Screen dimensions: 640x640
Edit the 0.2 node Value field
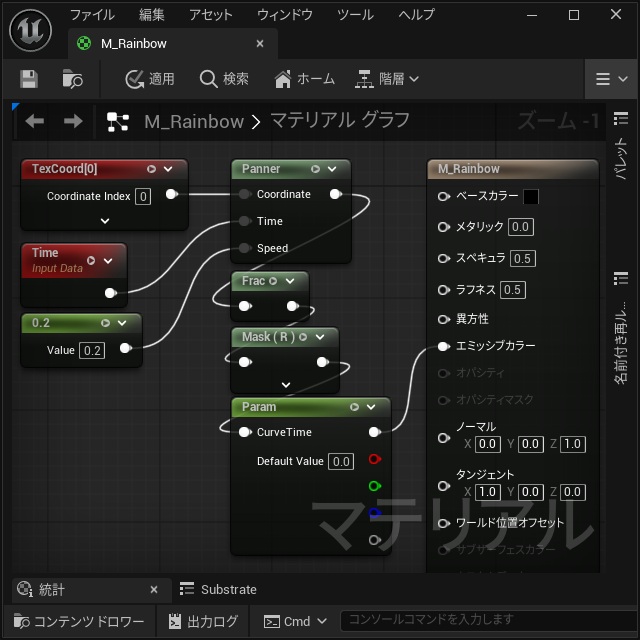pos(92,351)
